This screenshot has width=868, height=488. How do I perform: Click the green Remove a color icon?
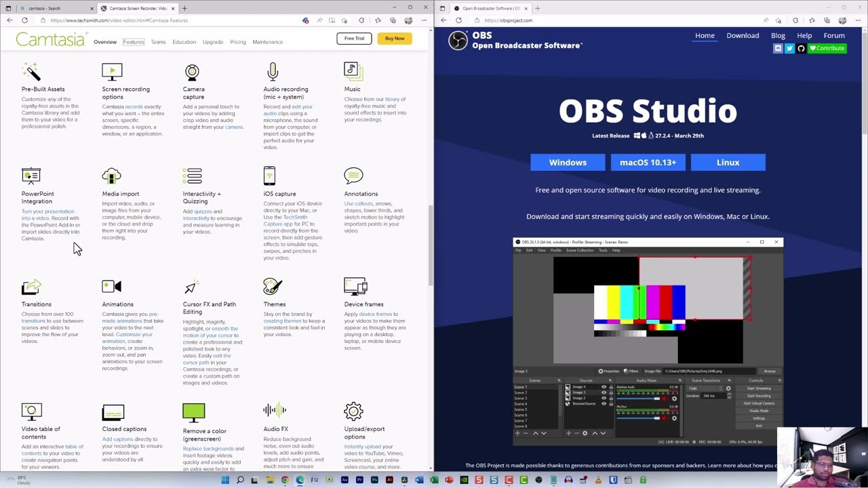click(x=193, y=412)
